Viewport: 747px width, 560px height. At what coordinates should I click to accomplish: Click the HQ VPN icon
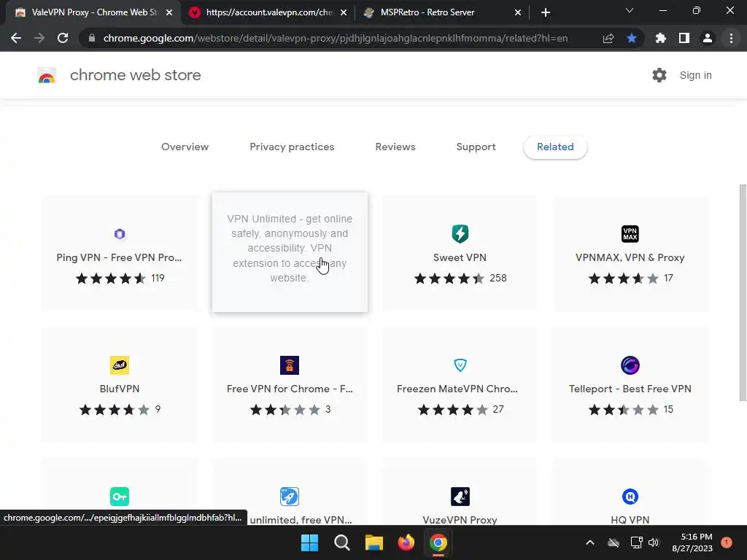pyautogui.click(x=630, y=497)
